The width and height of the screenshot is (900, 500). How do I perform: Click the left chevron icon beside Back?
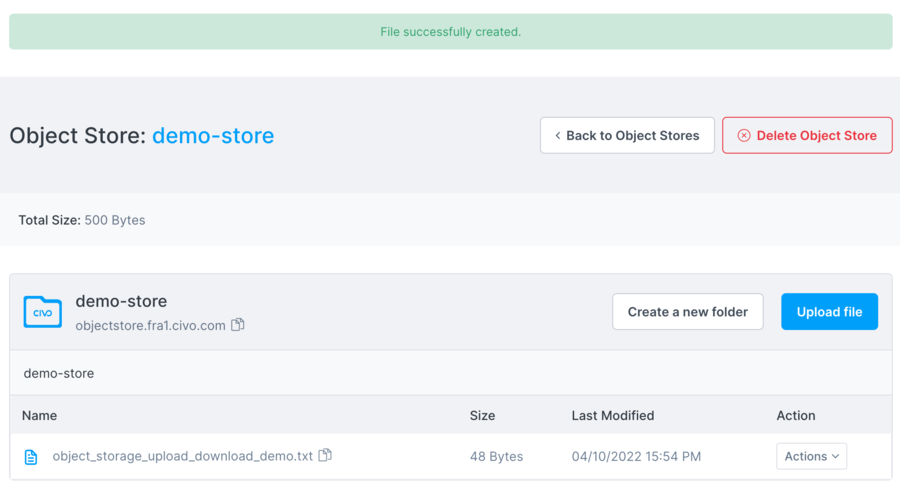pyautogui.click(x=558, y=136)
